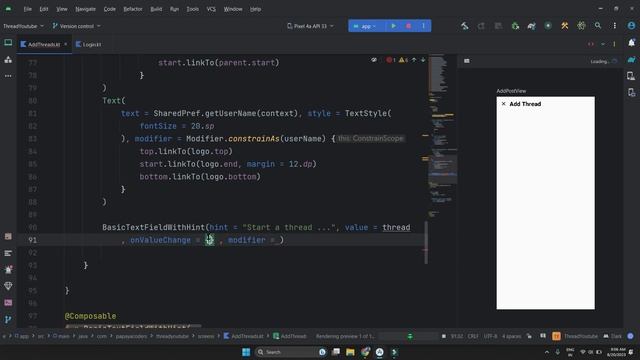640x360 pixels.
Task: Click the Build hammer icon in toolbar
Action: pos(464,26)
